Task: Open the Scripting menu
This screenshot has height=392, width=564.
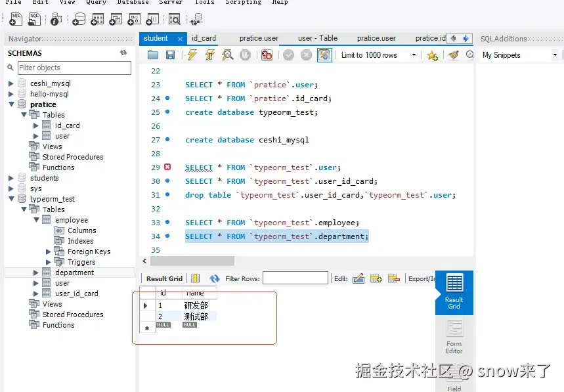Action: pyautogui.click(x=243, y=2)
